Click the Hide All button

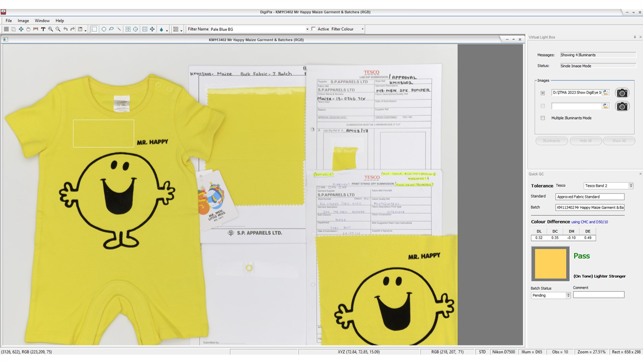point(585,141)
